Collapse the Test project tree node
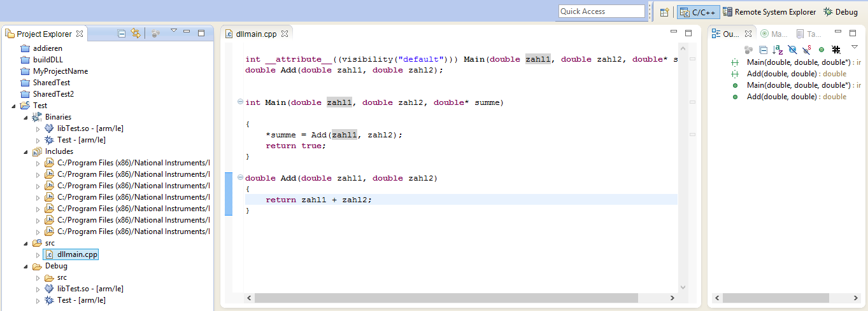Image resolution: width=868 pixels, height=311 pixels. [15, 106]
